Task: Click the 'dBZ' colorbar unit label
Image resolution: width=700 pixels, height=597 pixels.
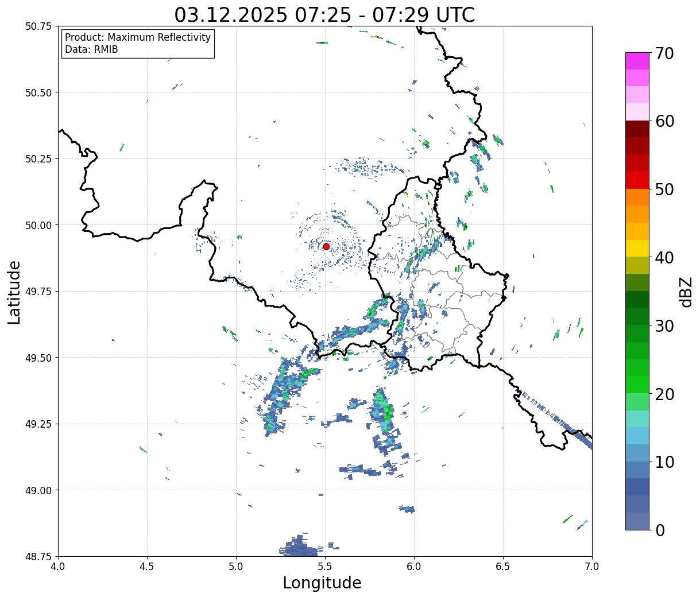Action: pos(686,291)
